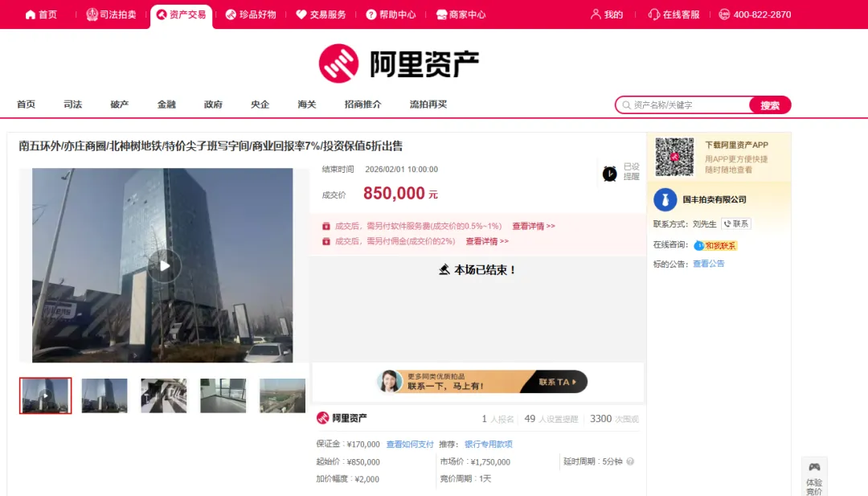Select the 资产交易 tab
868x496 pixels.
pos(181,14)
